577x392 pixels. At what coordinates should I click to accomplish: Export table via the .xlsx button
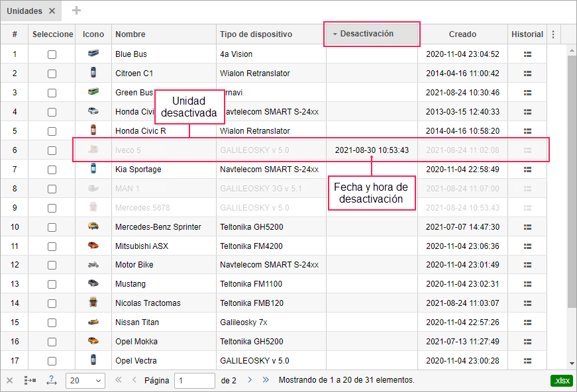[562, 381]
